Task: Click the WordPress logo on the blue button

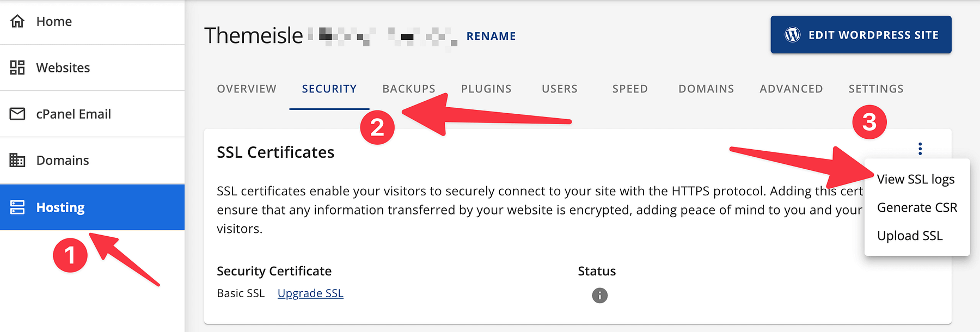Action: point(791,34)
